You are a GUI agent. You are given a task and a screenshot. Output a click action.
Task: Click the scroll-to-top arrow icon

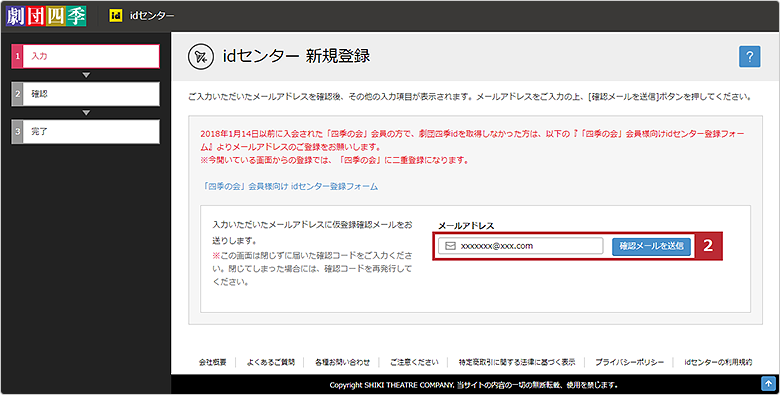click(x=767, y=384)
